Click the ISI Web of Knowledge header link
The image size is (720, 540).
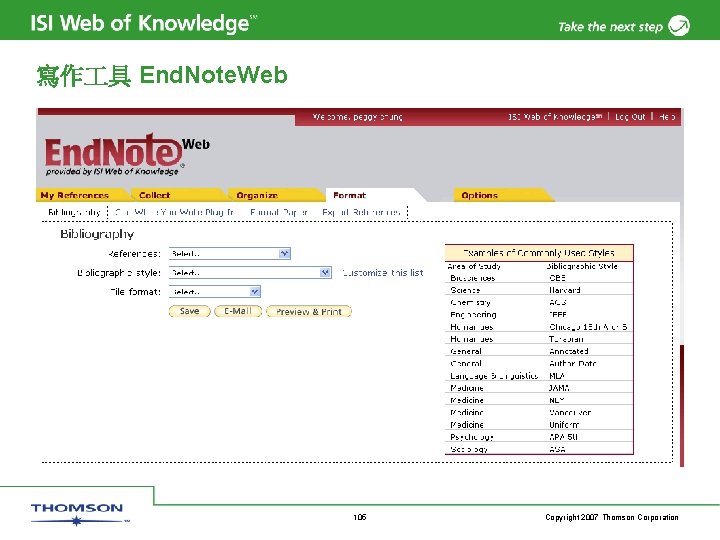coord(555,117)
